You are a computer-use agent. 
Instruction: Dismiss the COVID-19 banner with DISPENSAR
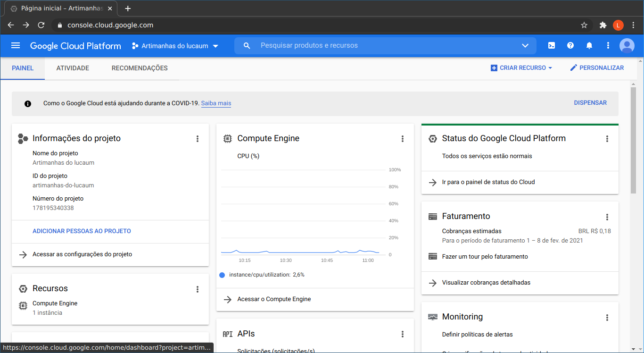(x=590, y=103)
